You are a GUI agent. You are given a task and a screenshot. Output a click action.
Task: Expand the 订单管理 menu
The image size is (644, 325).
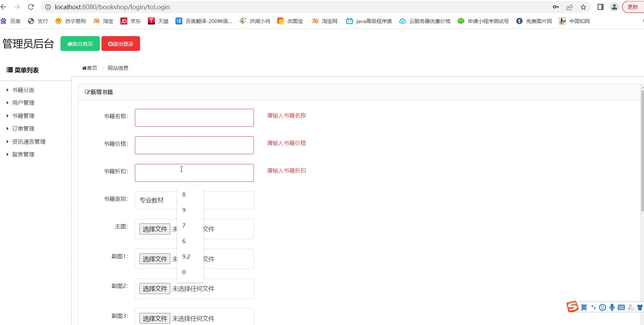coord(23,129)
